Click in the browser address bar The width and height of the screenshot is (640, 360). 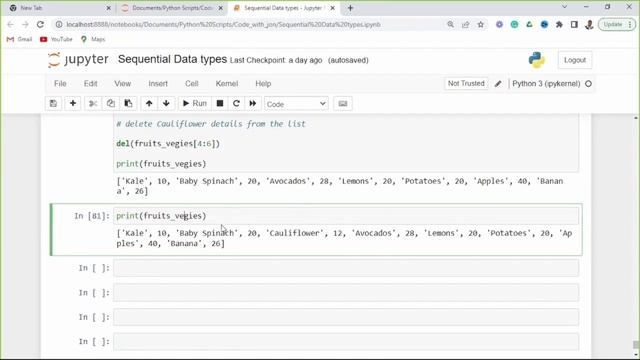click(x=253, y=24)
